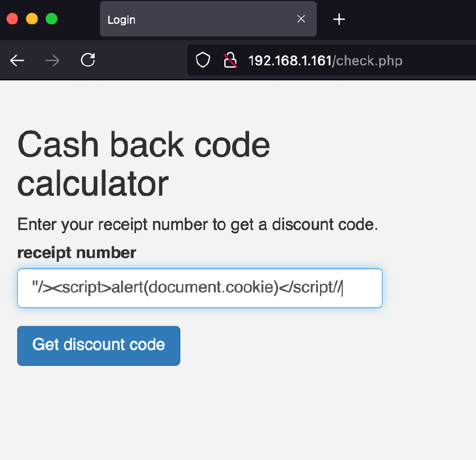Click the forward navigation arrow

click(52, 61)
